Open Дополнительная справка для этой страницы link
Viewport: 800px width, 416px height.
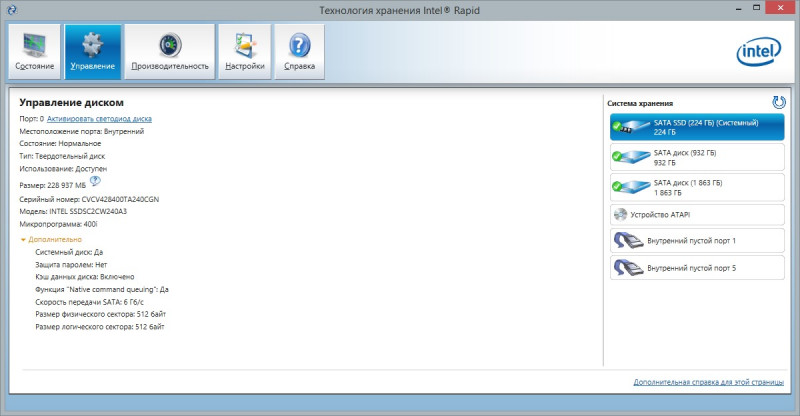pyautogui.click(x=708, y=382)
